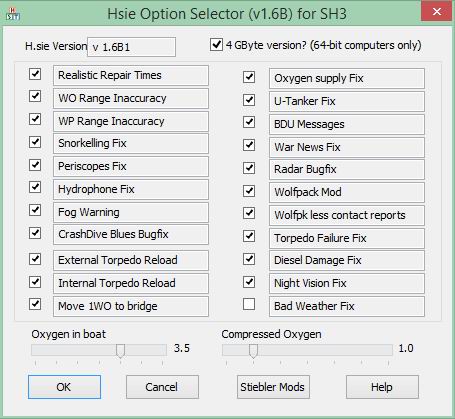Click the Compressed Oxygen value 1.0
The width and height of the screenshot is (455, 419).
pyautogui.click(x=406, y=348)
